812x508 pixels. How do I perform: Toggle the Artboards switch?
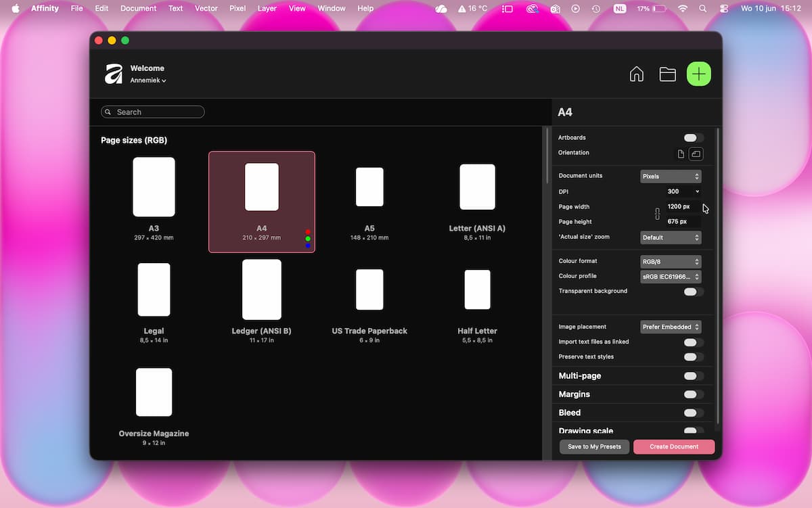click(694, 138)
